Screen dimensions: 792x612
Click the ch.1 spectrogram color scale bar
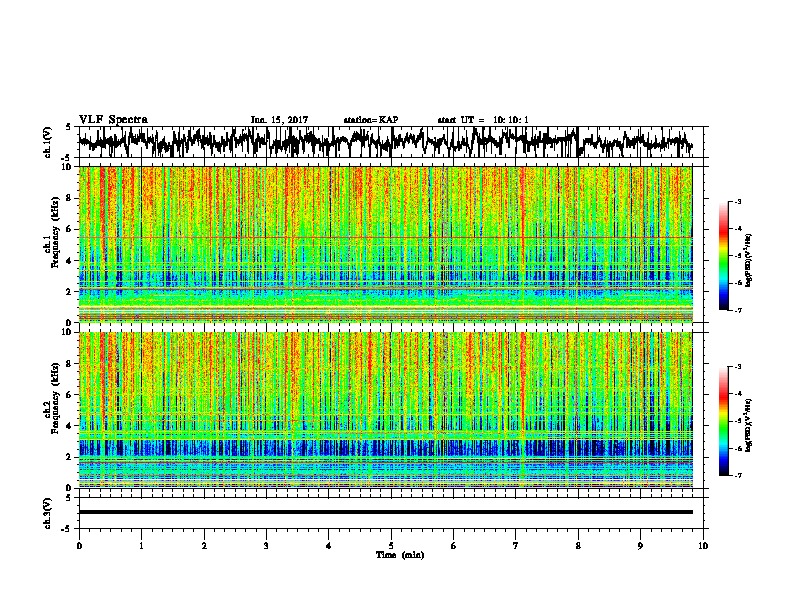coord(723,256)
